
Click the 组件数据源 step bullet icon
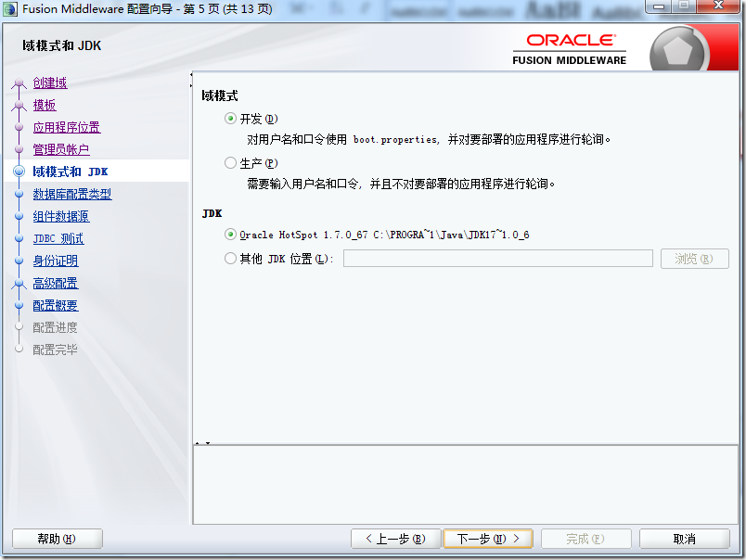tap(19, 216)
